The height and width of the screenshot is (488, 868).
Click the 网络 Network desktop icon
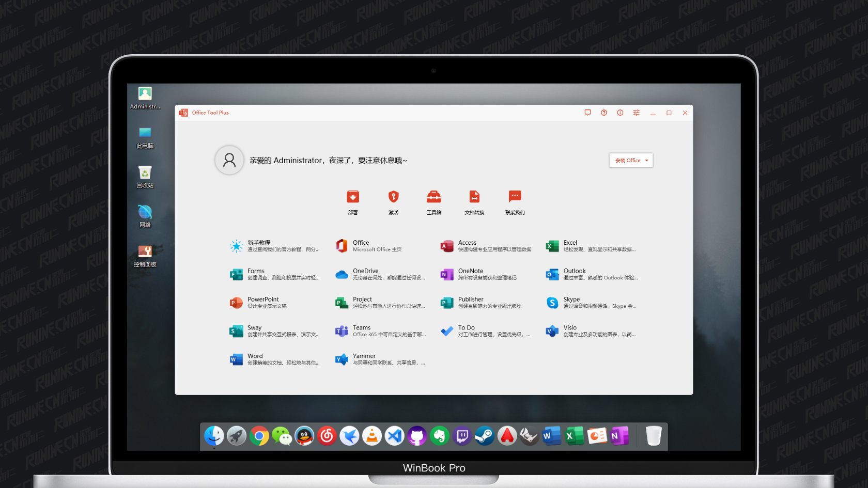click(145, 217)
